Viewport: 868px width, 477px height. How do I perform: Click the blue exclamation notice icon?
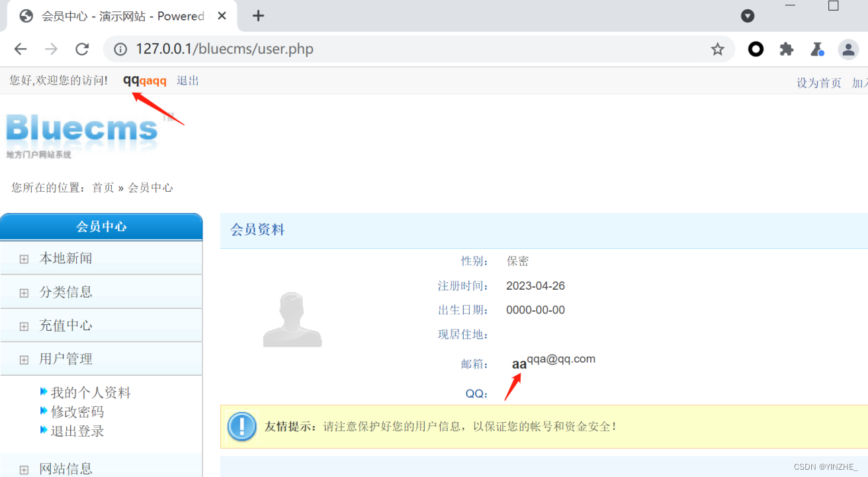click(x=241, y=427)
